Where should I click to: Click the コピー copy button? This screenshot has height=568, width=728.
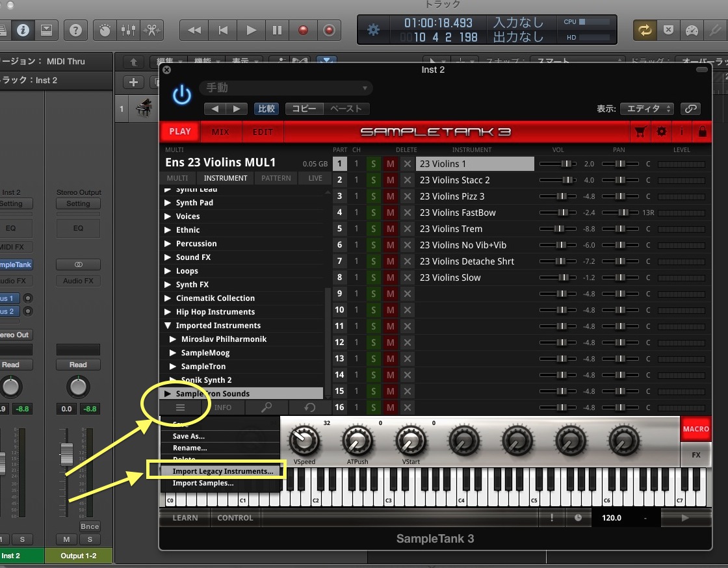(x=304, y=109)
